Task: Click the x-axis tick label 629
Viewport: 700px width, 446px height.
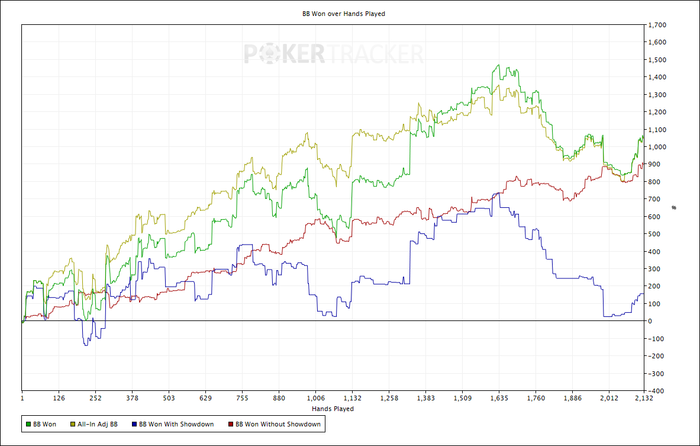Action: (x=205, y=398)
